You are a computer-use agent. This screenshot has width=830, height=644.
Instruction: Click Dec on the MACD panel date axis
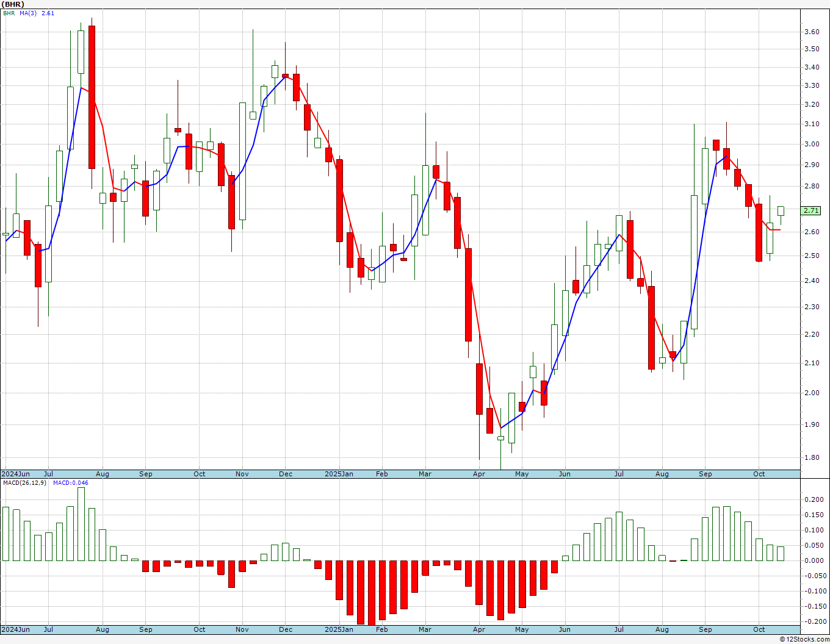286,629
